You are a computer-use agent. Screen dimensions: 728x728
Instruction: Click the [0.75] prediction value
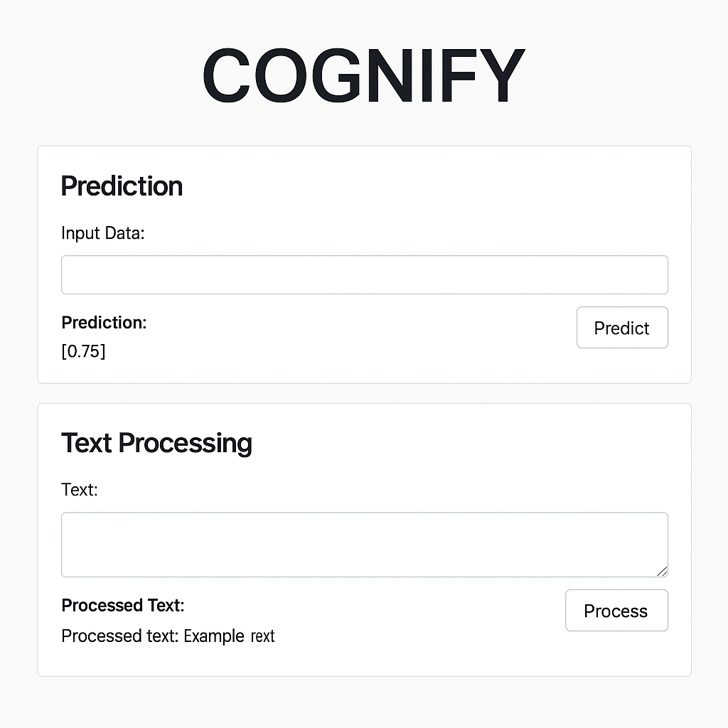tap(84, 351)
